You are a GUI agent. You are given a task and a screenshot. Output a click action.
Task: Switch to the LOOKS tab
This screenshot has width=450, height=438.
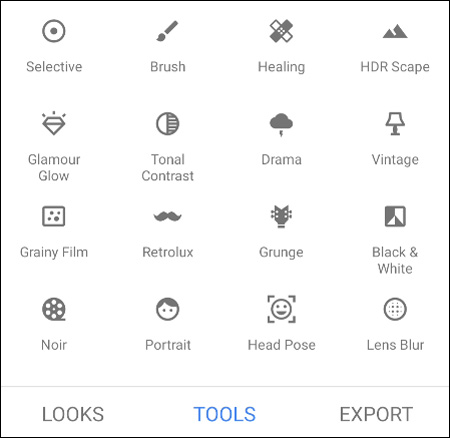coord(73,414)
